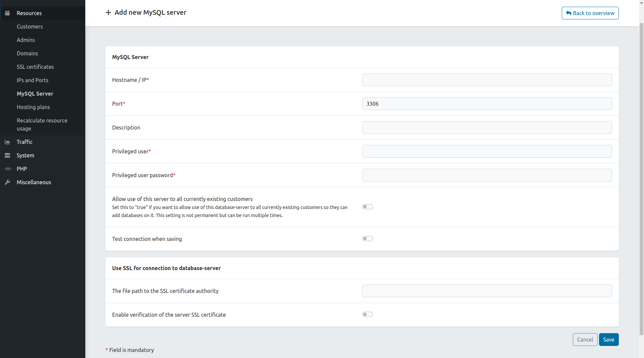
Task: Focus the Hostname / IP input field
Action: (x=487, y=80)
